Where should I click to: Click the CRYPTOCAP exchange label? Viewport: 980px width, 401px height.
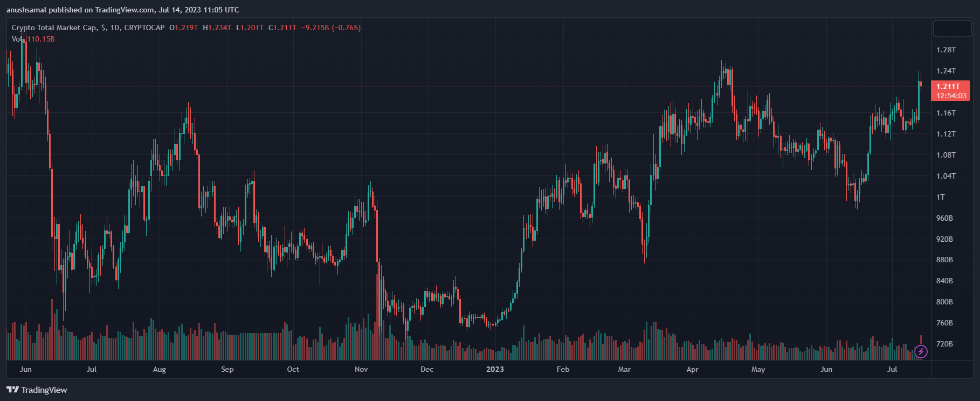(x=144, y=28)
